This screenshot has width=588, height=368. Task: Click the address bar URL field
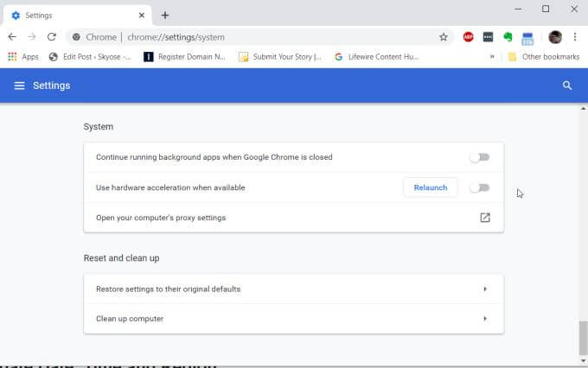point(259,37)
